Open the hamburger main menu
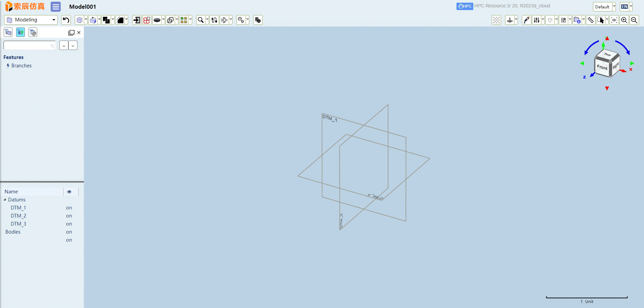The image size is (644, 308). click(56, 7)
